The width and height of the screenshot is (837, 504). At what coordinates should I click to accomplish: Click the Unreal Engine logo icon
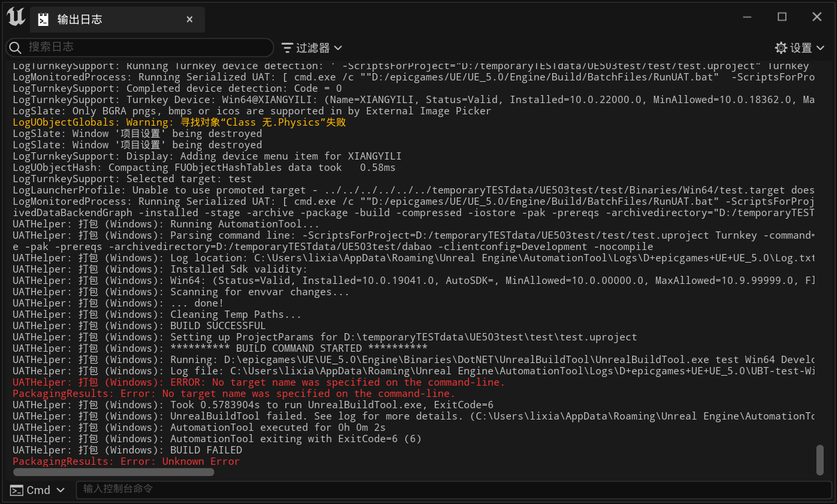tap(16, 17)
